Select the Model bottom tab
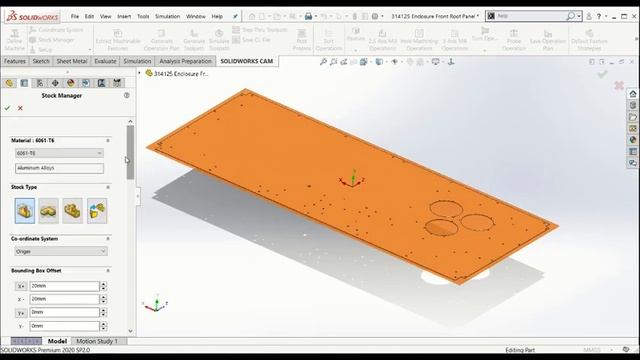 tap(57, 341)
